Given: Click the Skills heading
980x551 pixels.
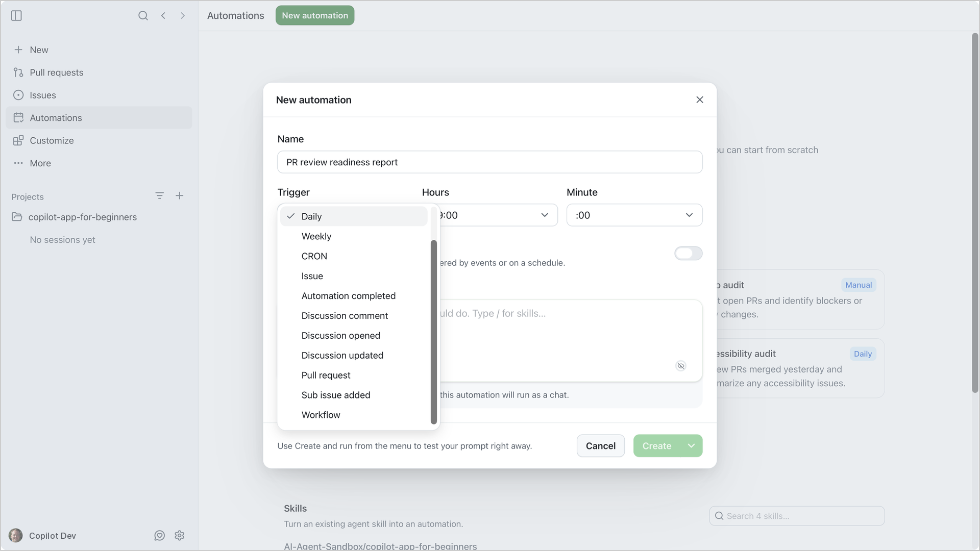Looking at the screenshot, I should click(295, 509).
